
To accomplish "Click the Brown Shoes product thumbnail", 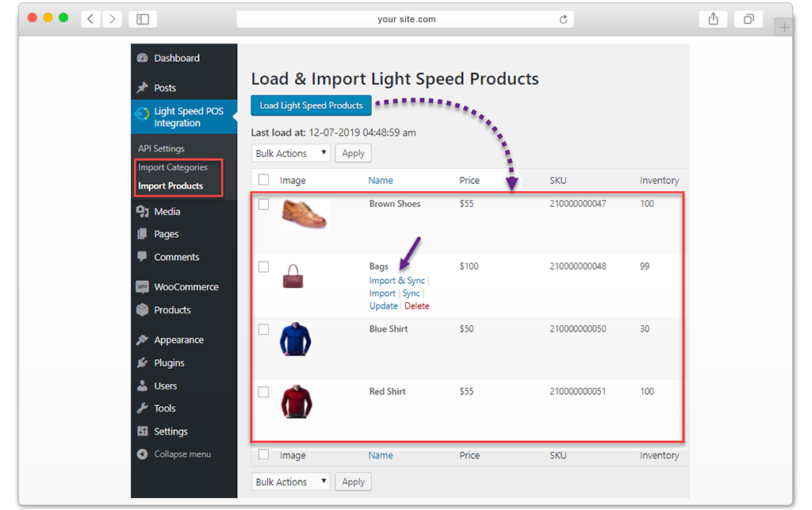I will [x=304, y=214].
